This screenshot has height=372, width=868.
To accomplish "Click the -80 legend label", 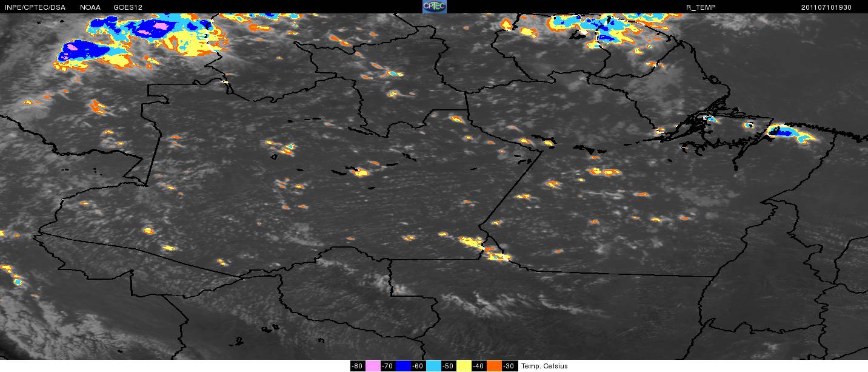I will [x=358, y=366].
